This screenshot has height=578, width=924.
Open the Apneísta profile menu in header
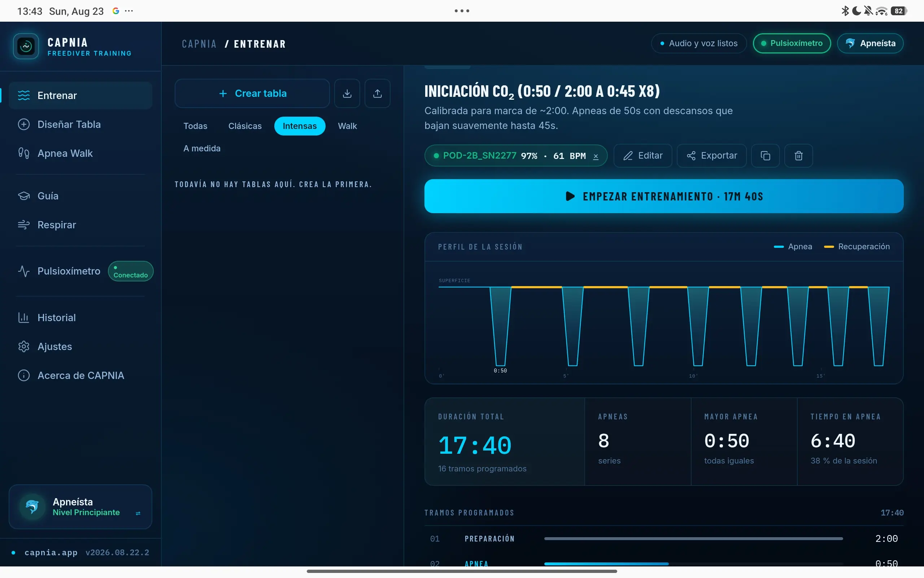[870, 43]
